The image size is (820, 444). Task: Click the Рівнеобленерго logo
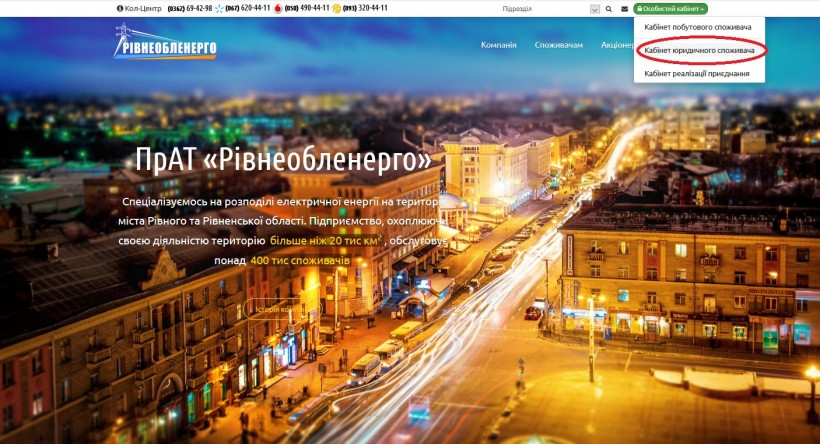pyautogui.click(x=165, y=41)
